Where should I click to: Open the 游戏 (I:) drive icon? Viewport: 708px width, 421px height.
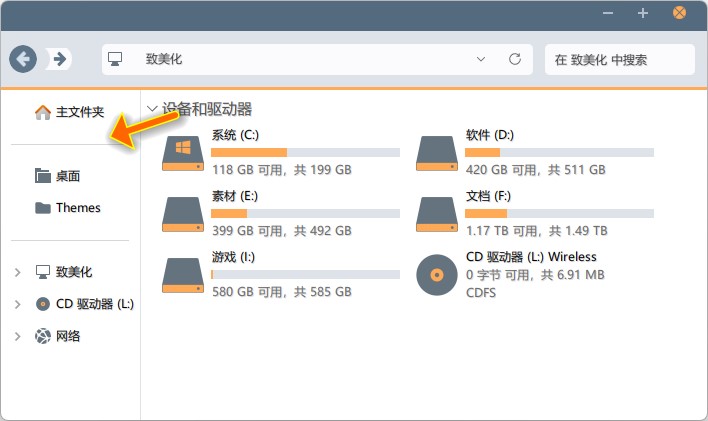[x=183, y=273]
